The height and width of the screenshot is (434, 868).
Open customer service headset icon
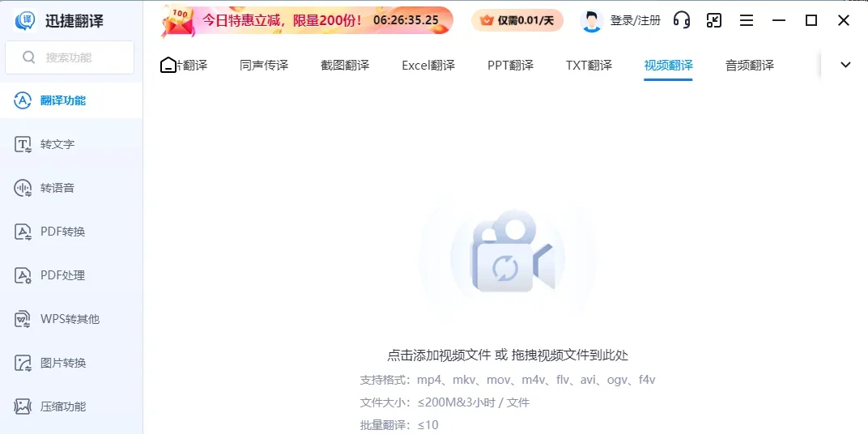[682, 20]
